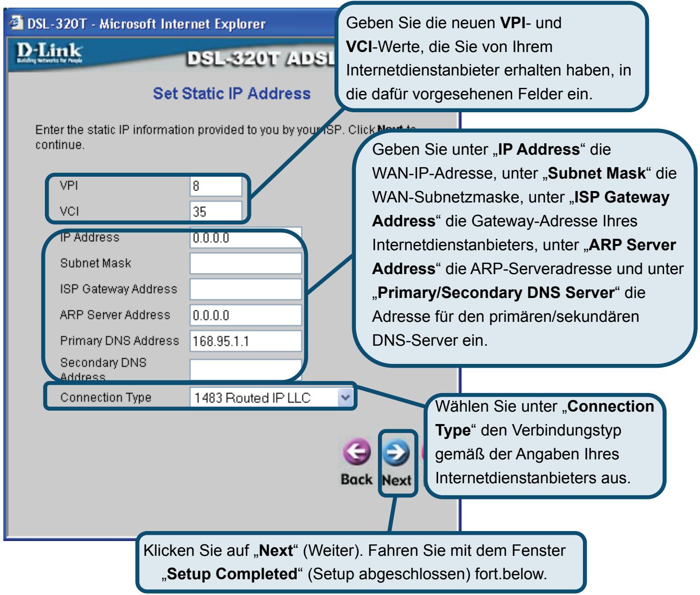Click the IP Address input field
Screen dimensions: 700x595
pos(246,238)
